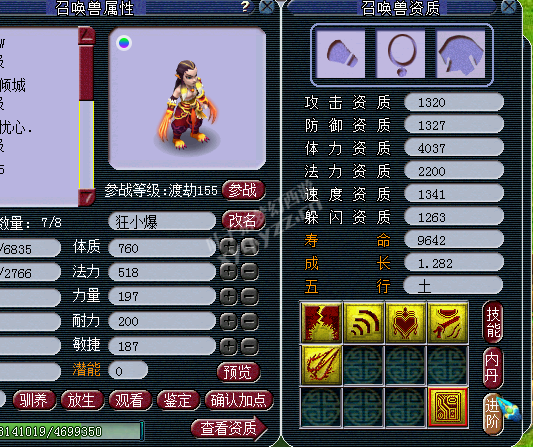
Task: Click the rainbow color orb on pet preview
Action: point(124,43)
